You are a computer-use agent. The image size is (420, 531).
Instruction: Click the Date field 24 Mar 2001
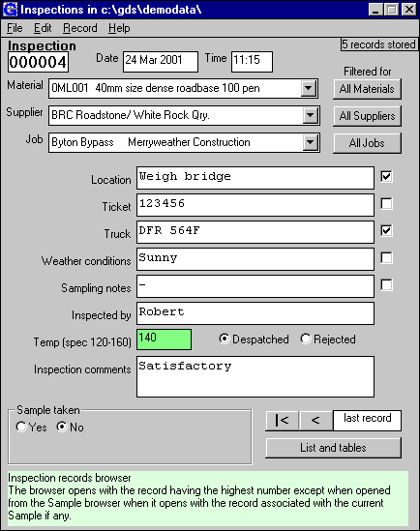tap(161, 62)
